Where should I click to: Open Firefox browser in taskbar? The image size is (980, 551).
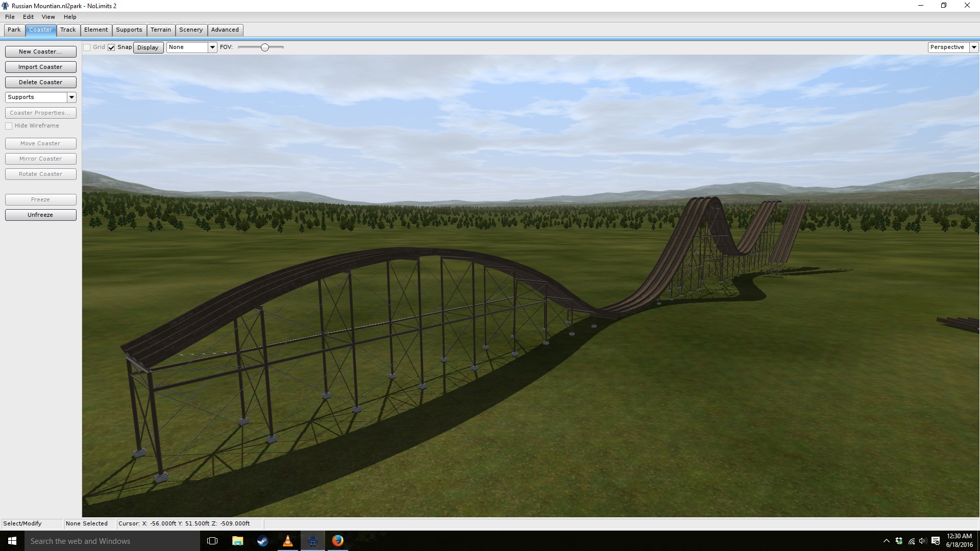(337, 541)
